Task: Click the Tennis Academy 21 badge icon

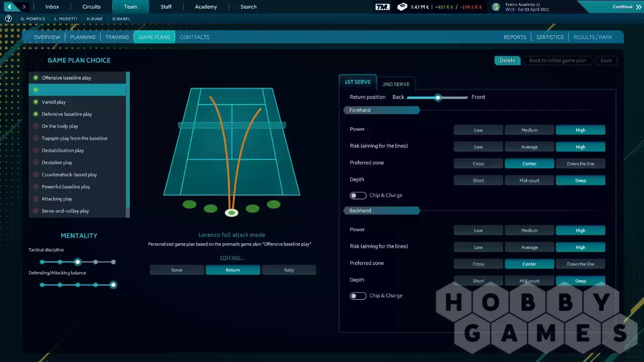Action: 496,7
